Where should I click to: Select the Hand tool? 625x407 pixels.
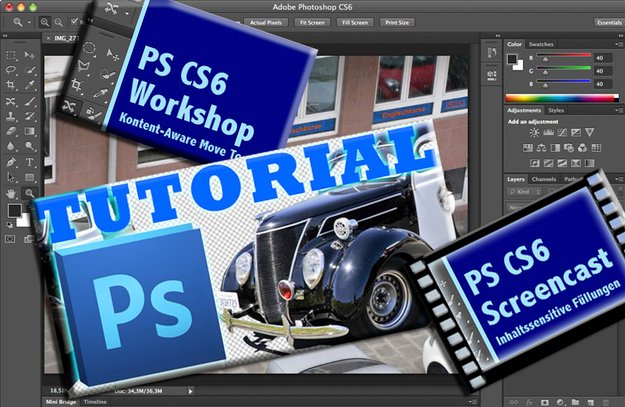[x=11, y=193]
